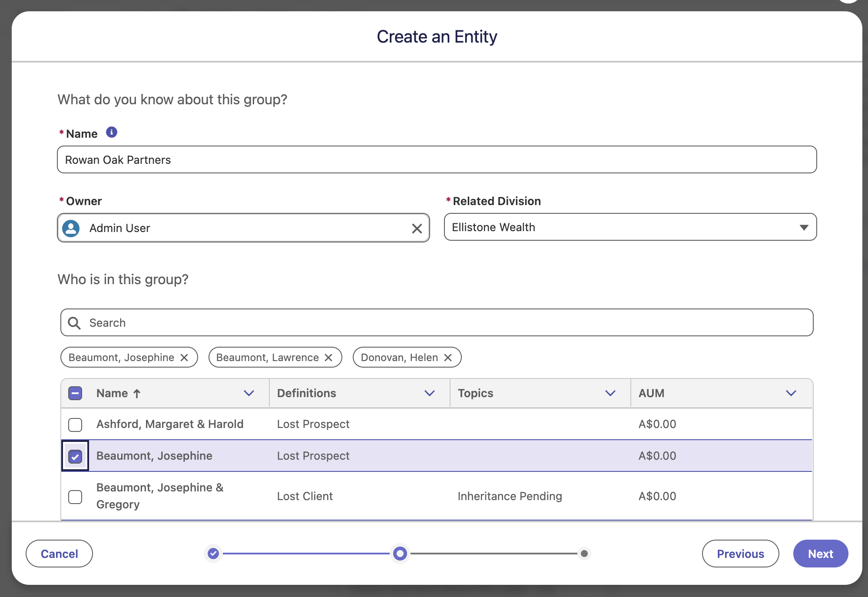Remove the Beaumont, Lawrence pill

(x=328, y=357)
